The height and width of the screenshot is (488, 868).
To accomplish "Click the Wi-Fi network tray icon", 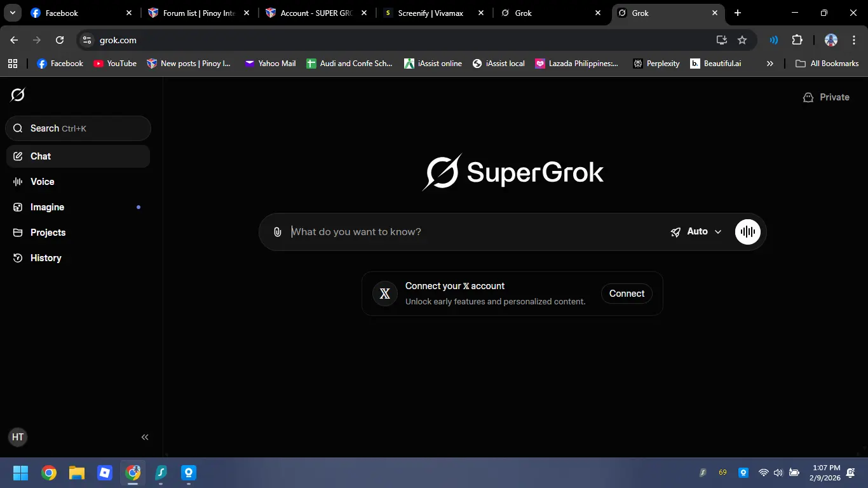I will pos(764,473).
